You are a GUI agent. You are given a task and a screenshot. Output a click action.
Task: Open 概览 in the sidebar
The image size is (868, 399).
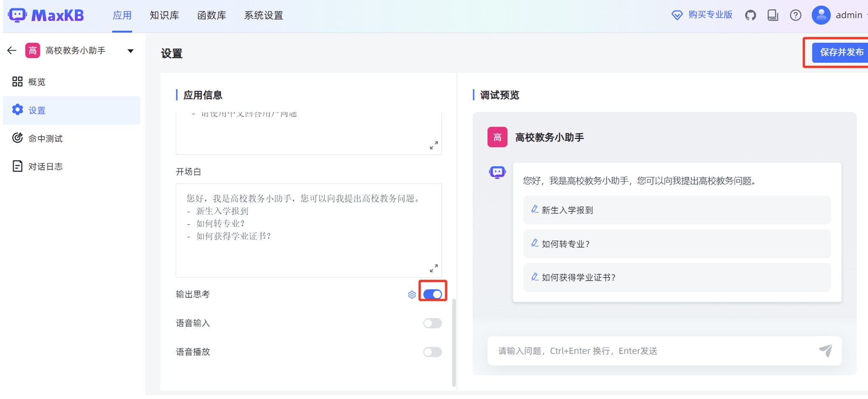72,82
